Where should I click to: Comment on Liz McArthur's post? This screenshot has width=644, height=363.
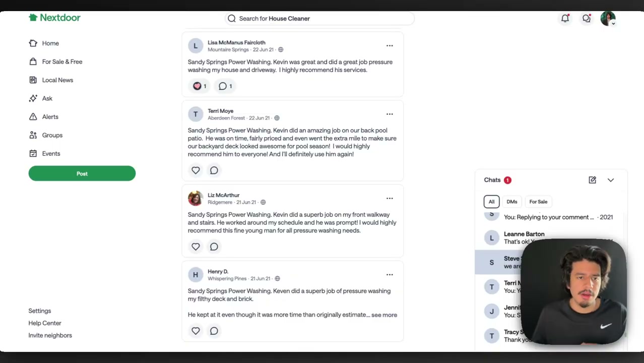214,247
